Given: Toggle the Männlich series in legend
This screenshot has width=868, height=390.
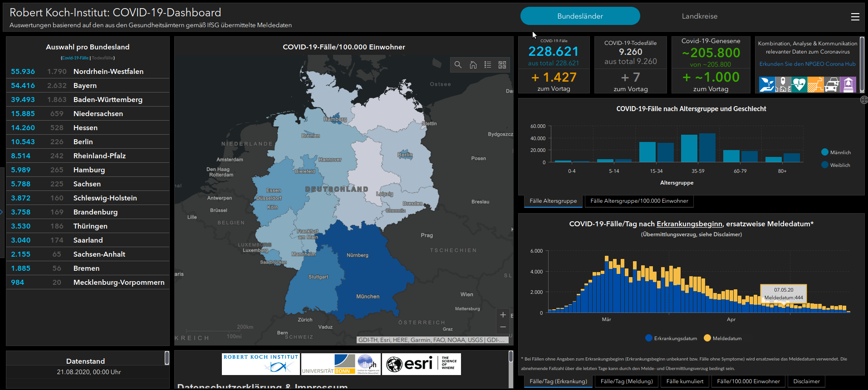Looking at the screenshot, I should [x=825, y=152].
